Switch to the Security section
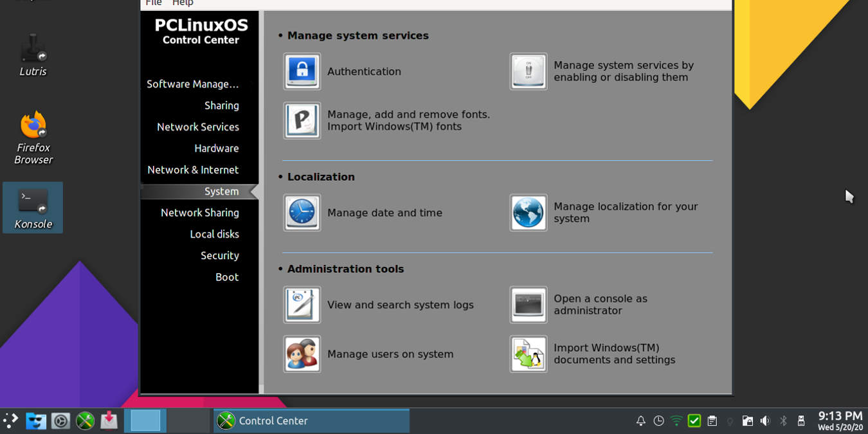 point(219,255)
